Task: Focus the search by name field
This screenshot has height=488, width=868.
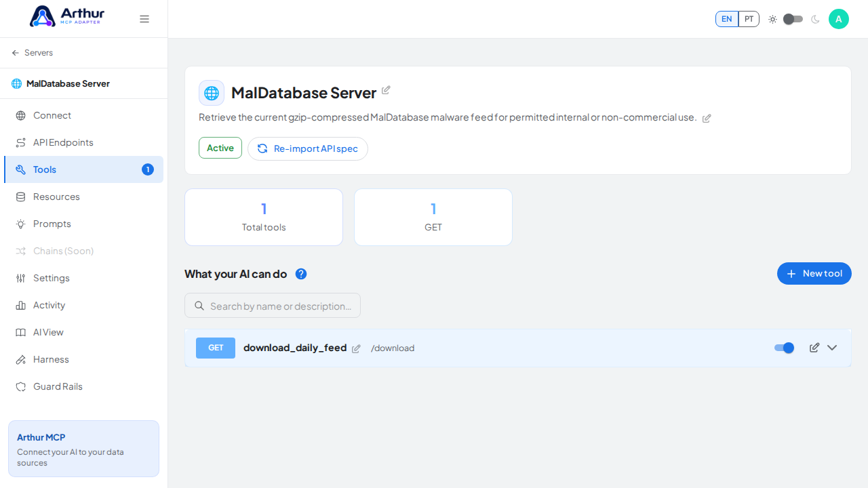Action: tap(273, 306)
